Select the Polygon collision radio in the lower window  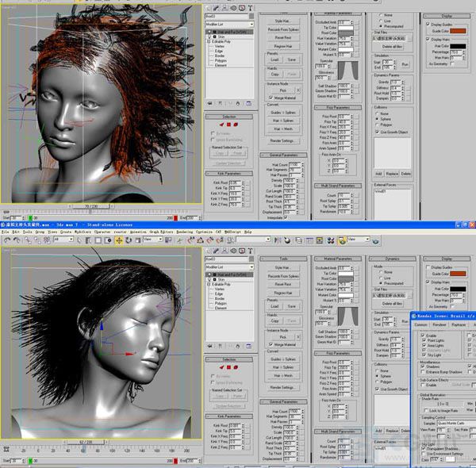(x=378, y=382)
